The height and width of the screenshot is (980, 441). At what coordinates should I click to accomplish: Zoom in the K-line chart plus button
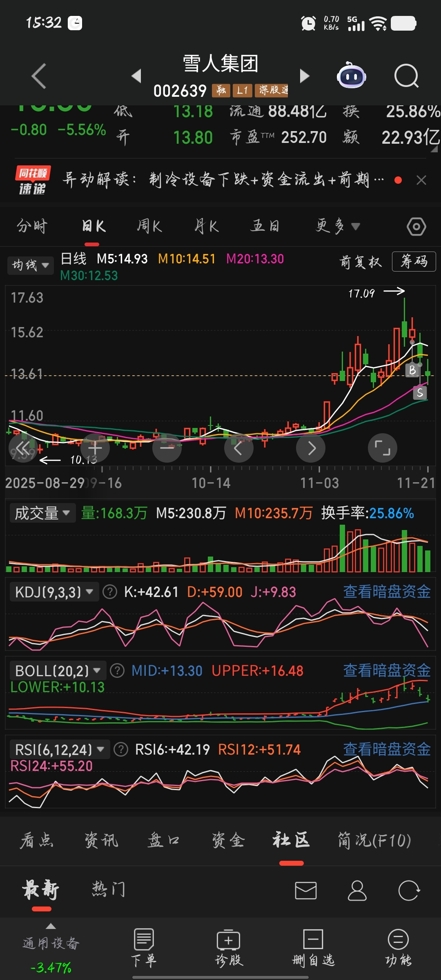[95, 448]
